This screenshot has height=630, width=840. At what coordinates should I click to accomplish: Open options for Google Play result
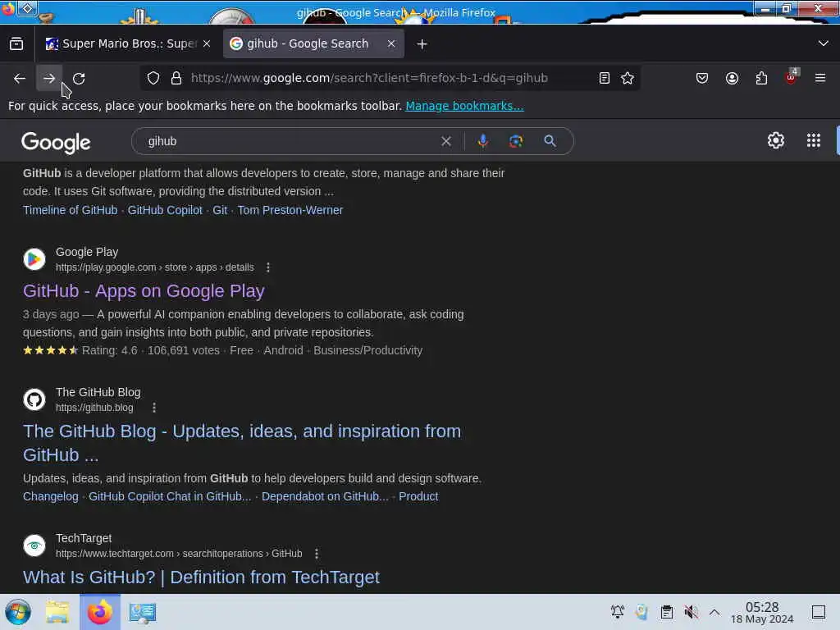click(x=268, y=267)
